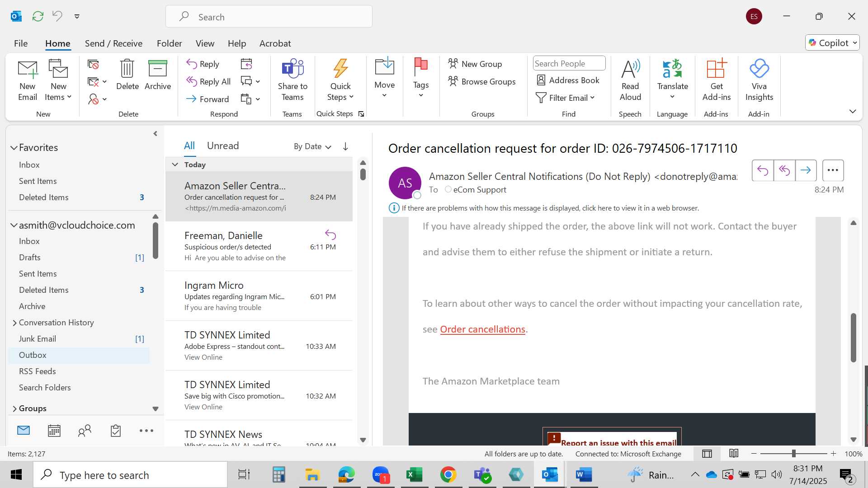Screen dimensions: 868x488
Task: Collapse the Today message group
Action: (x=175, y=164)
